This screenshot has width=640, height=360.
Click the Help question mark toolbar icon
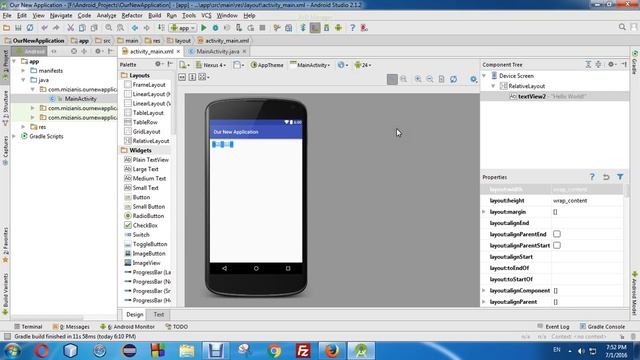click(353, 28)
